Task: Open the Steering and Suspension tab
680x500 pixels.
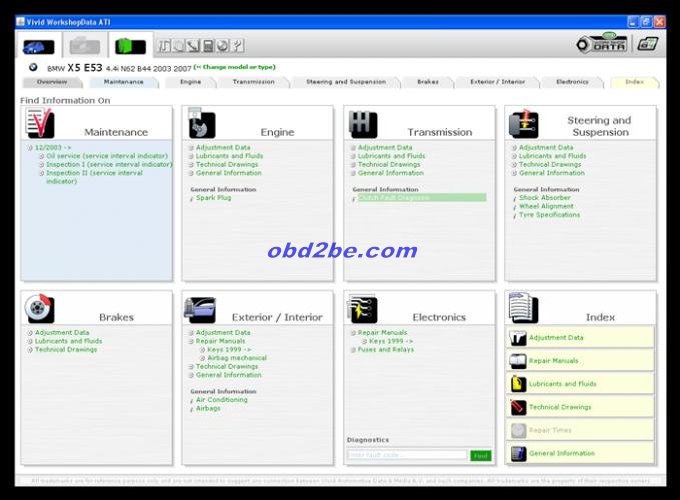Action: 346,82
